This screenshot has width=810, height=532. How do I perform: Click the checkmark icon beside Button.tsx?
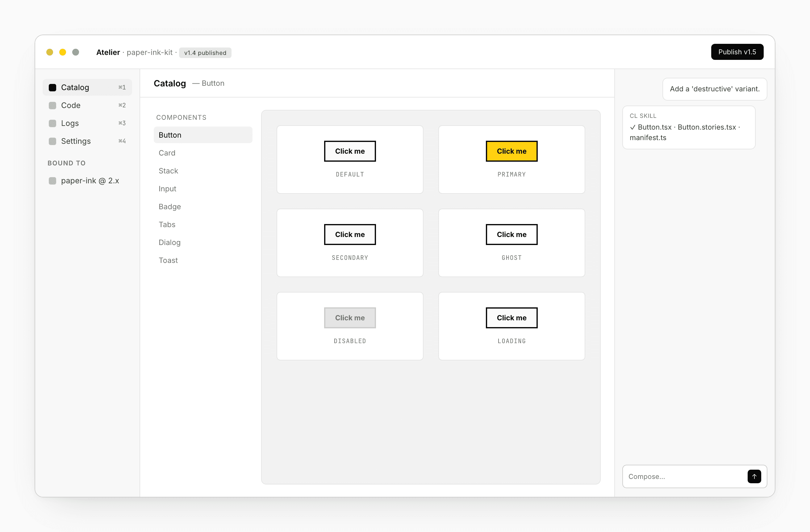tap(632, 127)
